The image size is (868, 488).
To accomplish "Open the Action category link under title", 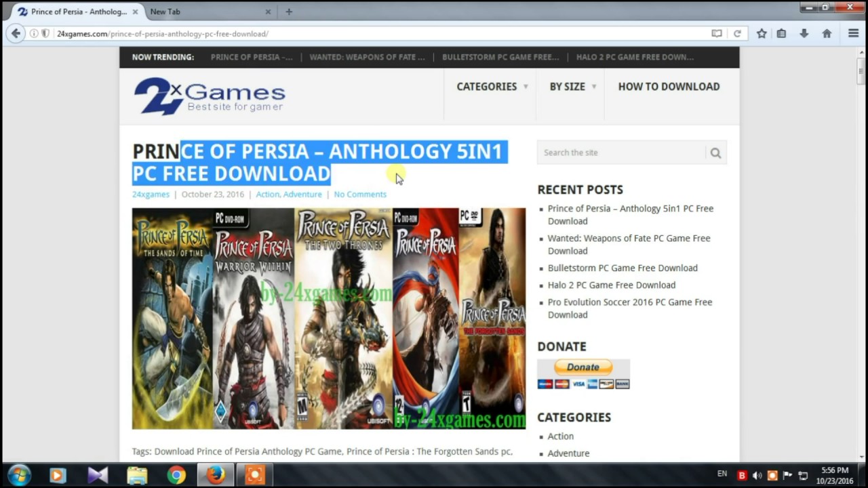I will (x=267, y=194).
